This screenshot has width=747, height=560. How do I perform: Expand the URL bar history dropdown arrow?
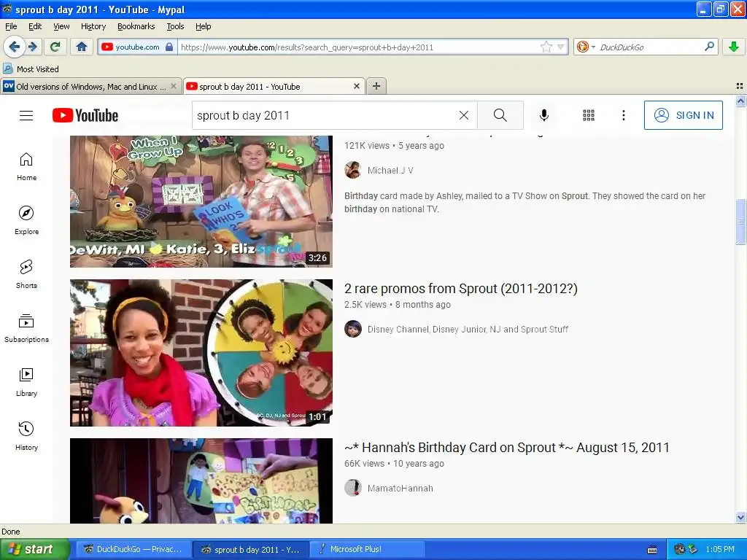[x=561, y=47]
